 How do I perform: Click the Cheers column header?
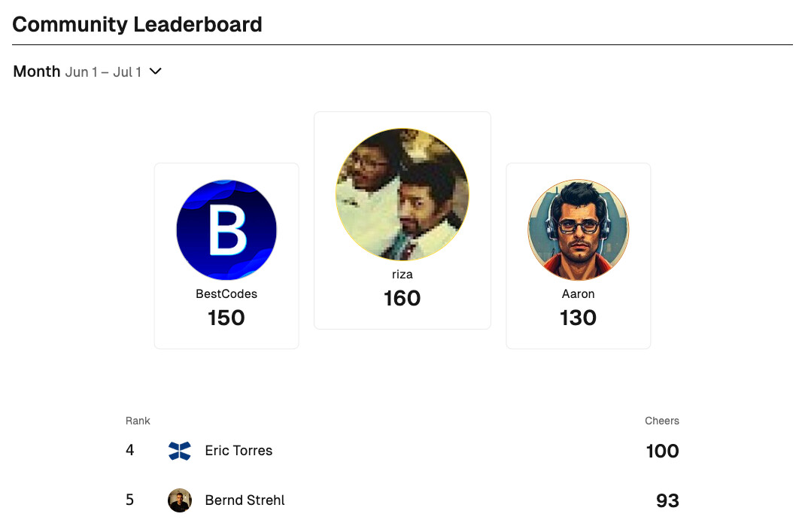tap(661, 421)
